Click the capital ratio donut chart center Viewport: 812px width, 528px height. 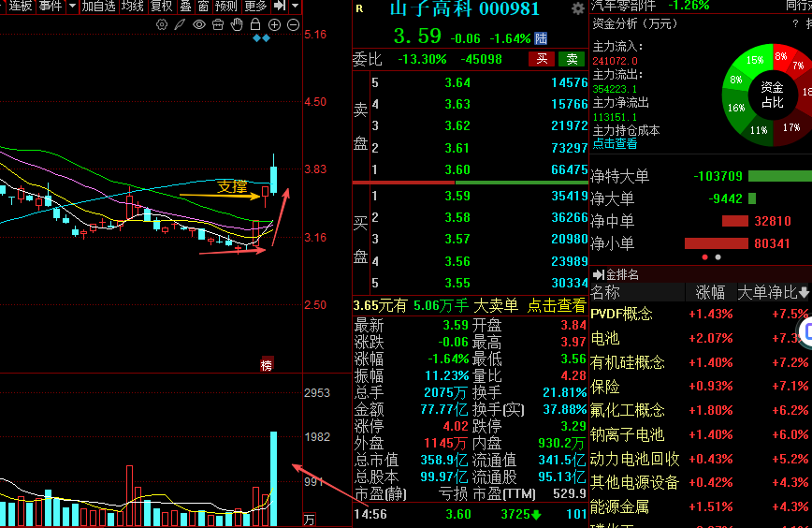point(772,95)
